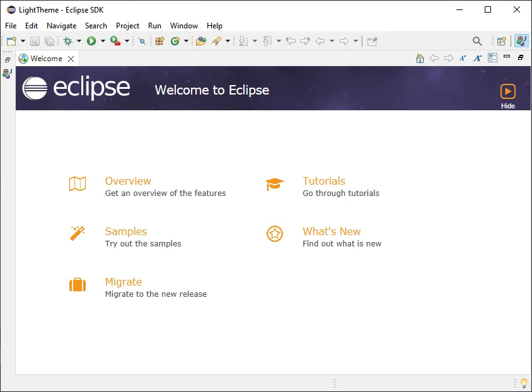Hide the Welcome page with Hide button
This screenshot has height=392, width=532.
[508, 96]
